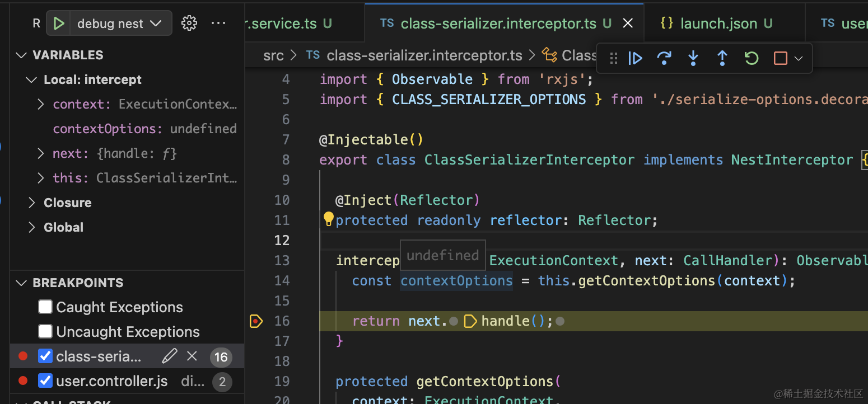
Task: Remove the class-serializer breakpoint with X
Action: click(192, 356)
